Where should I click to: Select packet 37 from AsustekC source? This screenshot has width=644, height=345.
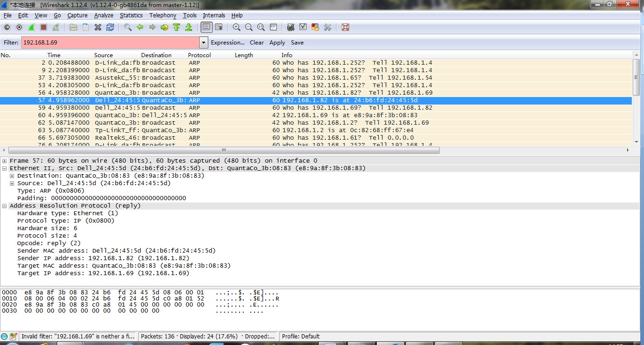pyautogui.click(x=316, y=78)
